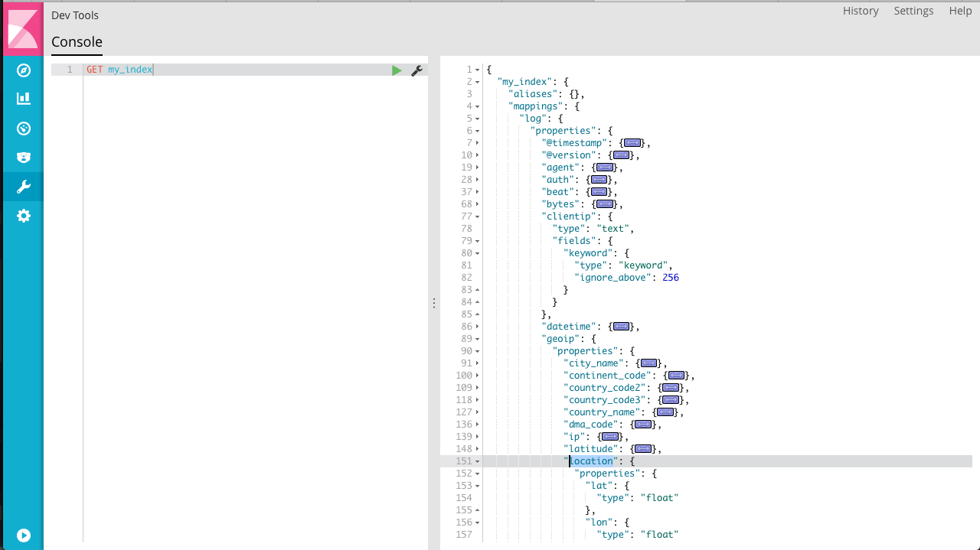Click folded placeholder badge of "agent"
The height and width of the screenshot is (550, 980).
[x=605, y=168]
